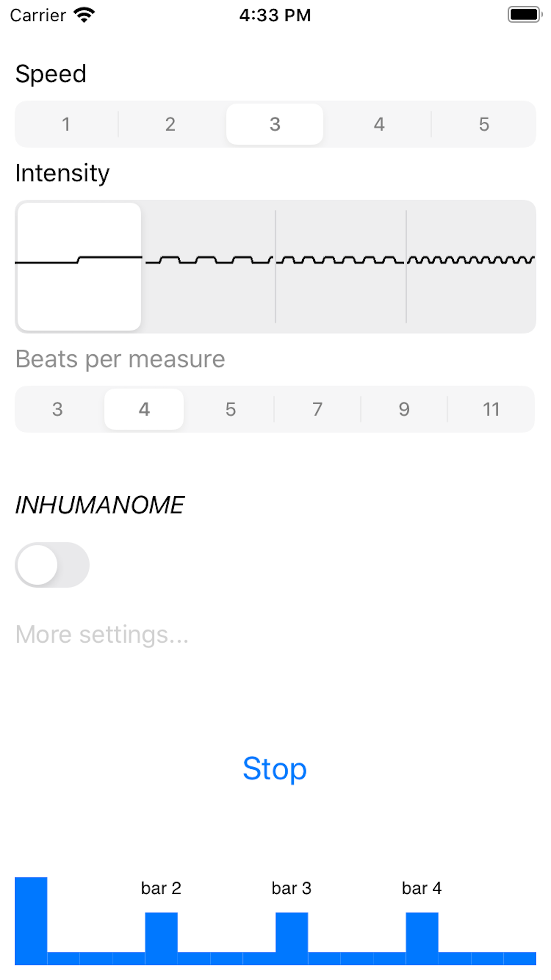Select 7 beats per measure
The width and height of the screenshot is (551, 980).
(x=317, y=409)
